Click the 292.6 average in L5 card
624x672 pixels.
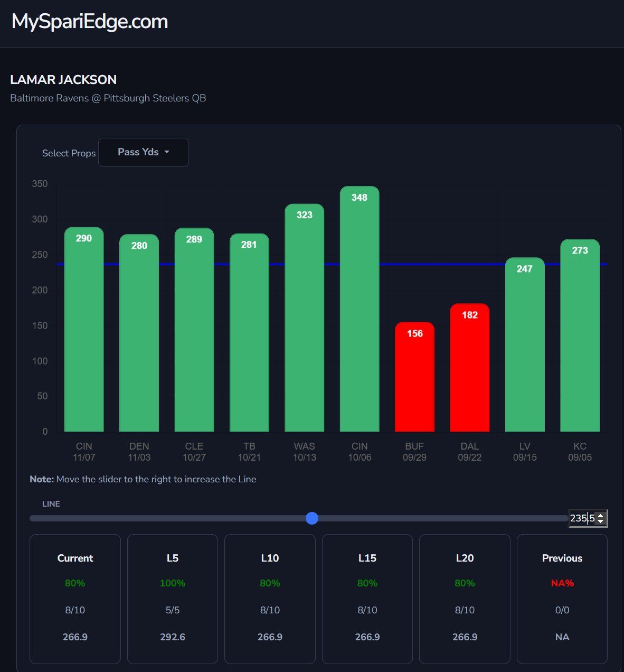pos(173,637)
